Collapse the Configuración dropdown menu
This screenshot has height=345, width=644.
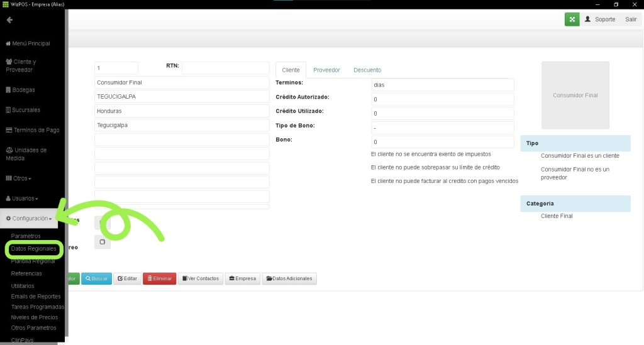tap(28, 219)
